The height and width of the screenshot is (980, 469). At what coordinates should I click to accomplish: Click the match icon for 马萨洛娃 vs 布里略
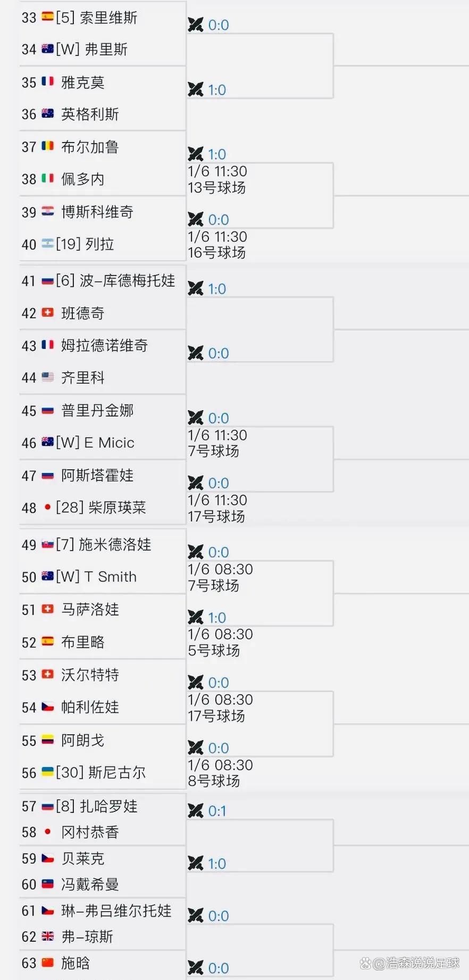pos(196,618)
